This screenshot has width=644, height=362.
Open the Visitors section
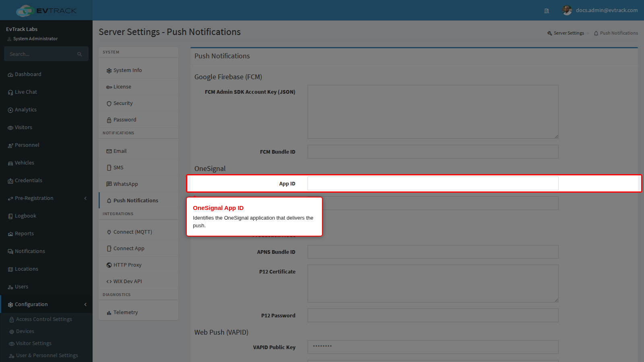pos(46,128)
